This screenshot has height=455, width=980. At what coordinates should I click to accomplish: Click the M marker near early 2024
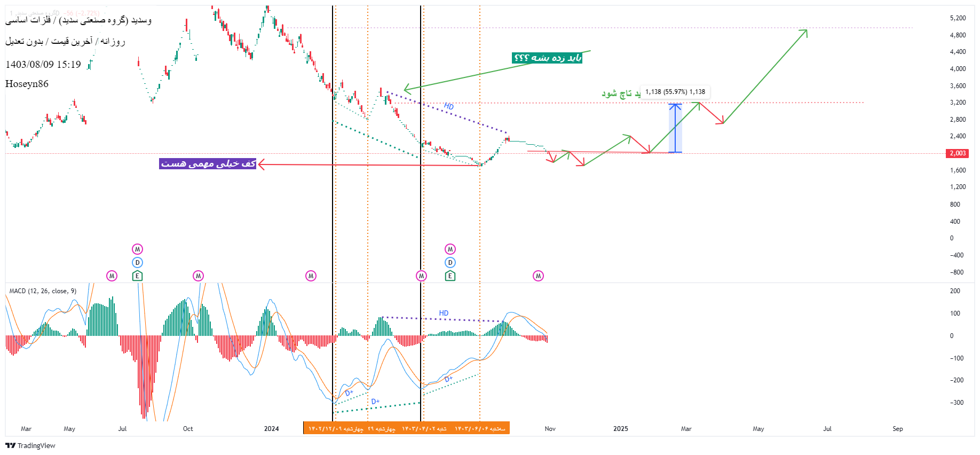pos(311,276)
